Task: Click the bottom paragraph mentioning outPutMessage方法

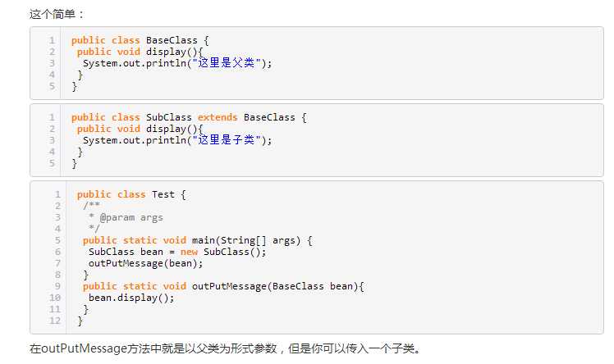Action: (225, 348)
